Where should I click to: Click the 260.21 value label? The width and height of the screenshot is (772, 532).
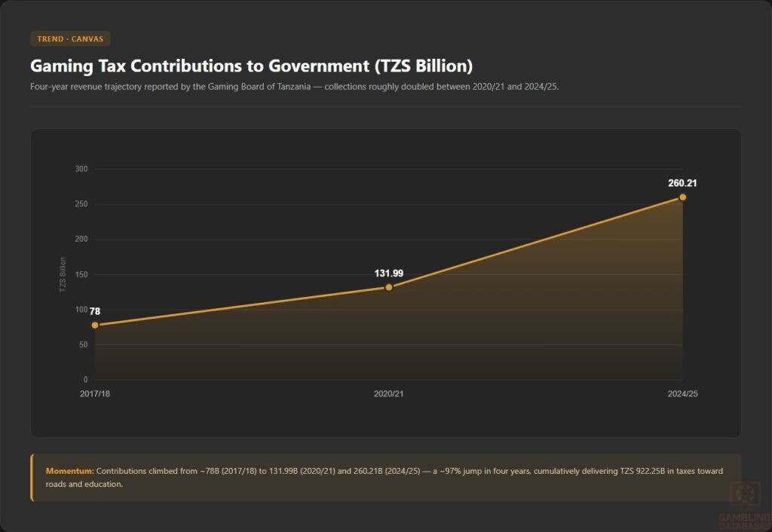682,183
